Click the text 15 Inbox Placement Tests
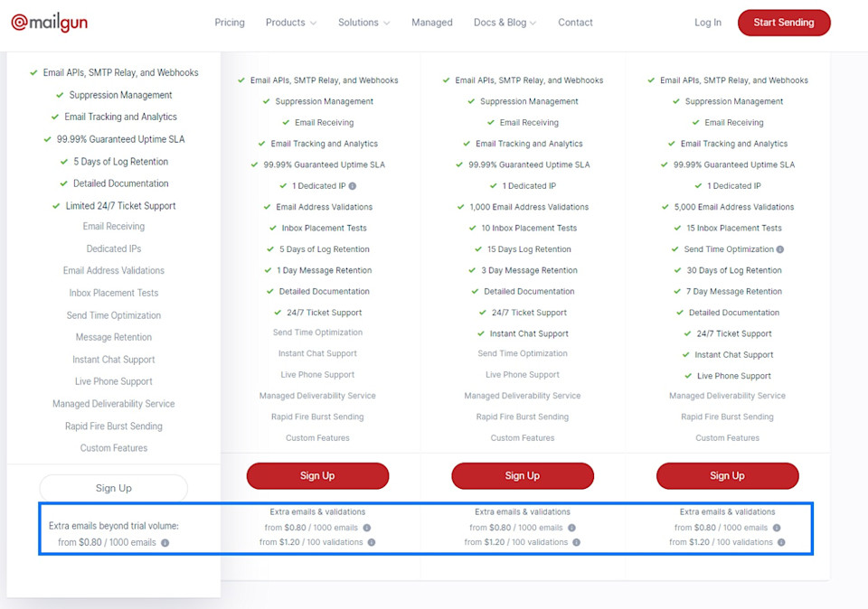The image size is (868, 609). pos(734,228)
